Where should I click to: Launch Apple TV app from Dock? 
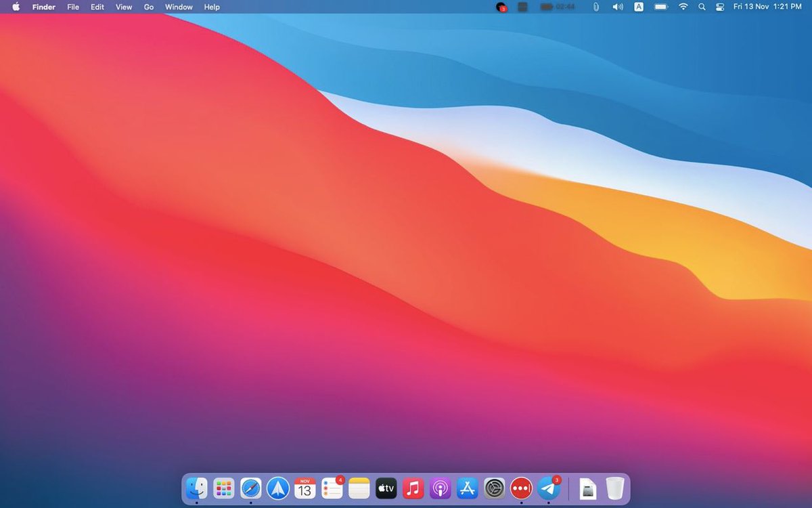(x=386, y=488)
